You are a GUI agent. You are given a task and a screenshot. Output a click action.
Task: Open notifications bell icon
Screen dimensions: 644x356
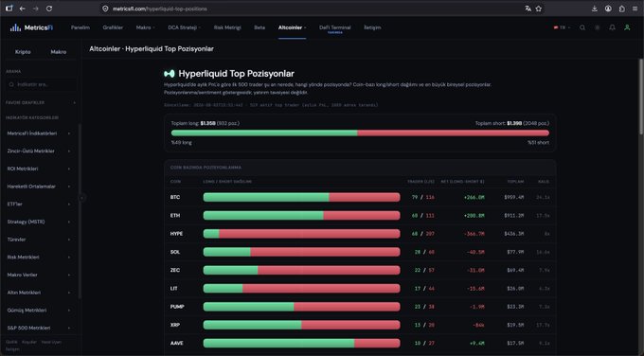point(612,27)
